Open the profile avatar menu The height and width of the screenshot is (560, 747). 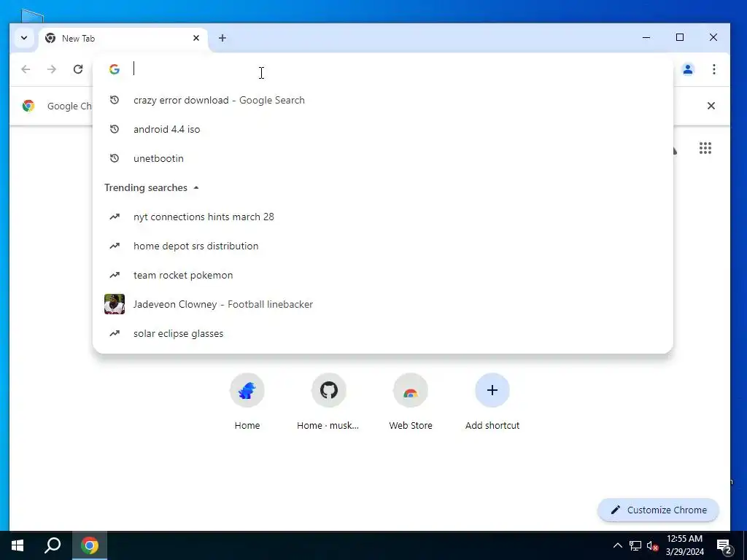(687, 69)
